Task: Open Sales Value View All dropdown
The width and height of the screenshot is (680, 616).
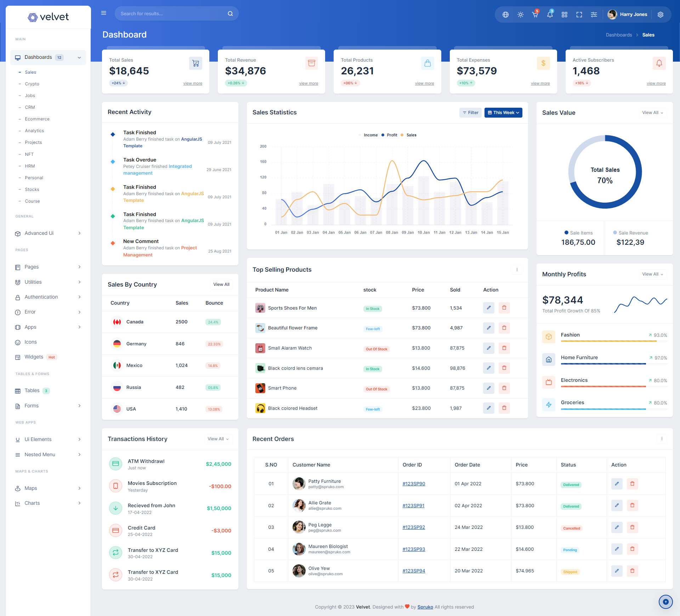Action: click(652, 113)
